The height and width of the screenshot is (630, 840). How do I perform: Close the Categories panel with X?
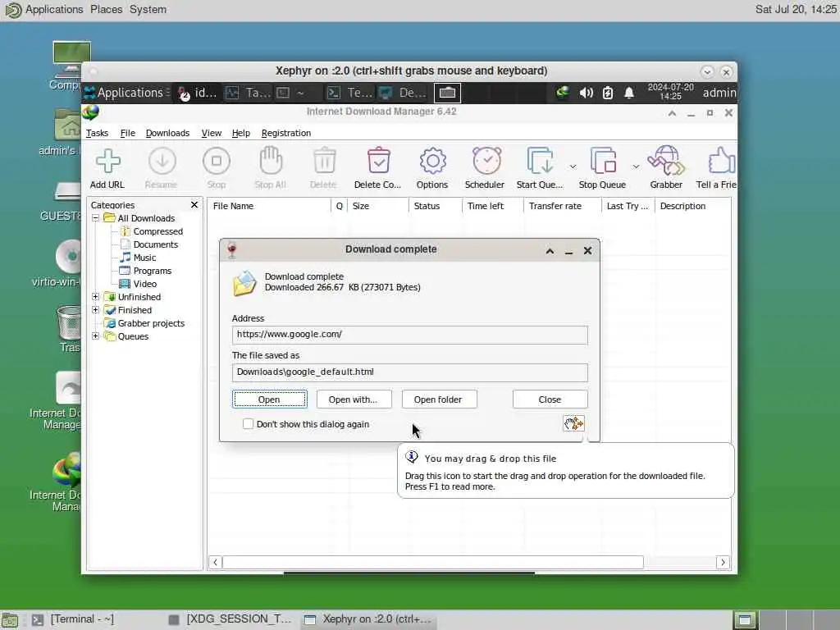tap(194, 204)
